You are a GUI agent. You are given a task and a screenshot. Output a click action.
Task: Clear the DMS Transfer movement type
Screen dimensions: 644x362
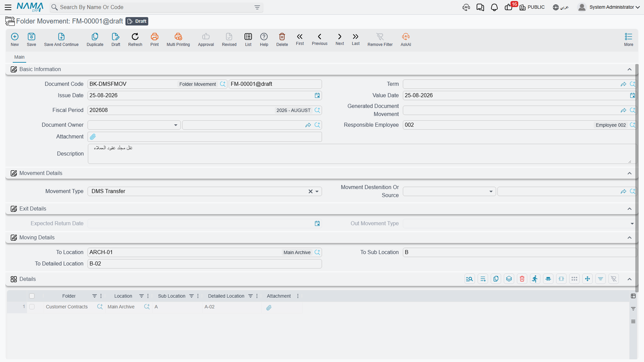click(x=311, y=191)
